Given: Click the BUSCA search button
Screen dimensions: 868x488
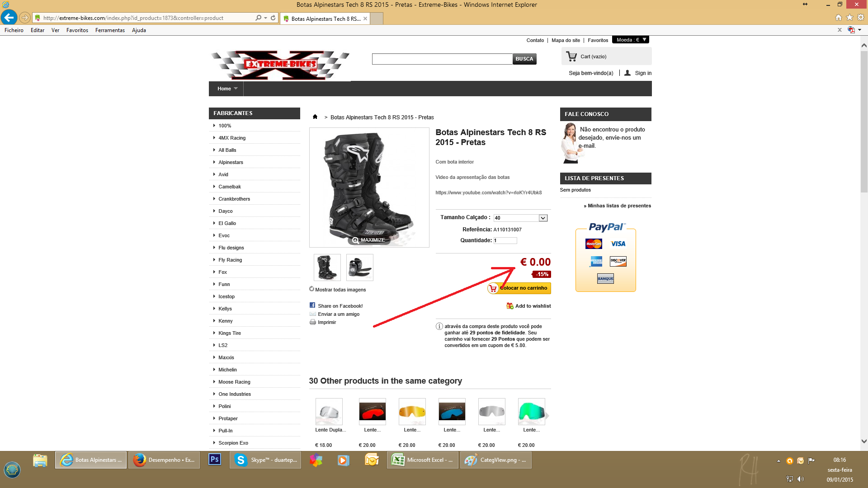Looking at the screenshot, I should 524,59.
